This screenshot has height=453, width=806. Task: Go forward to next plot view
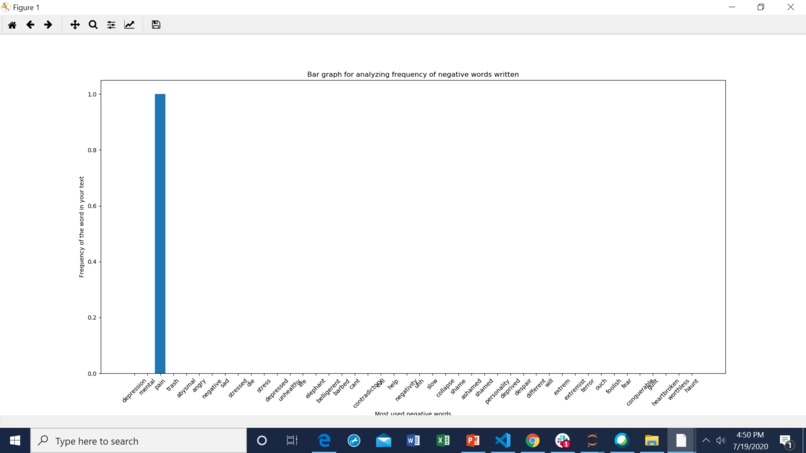pos(48,25)
